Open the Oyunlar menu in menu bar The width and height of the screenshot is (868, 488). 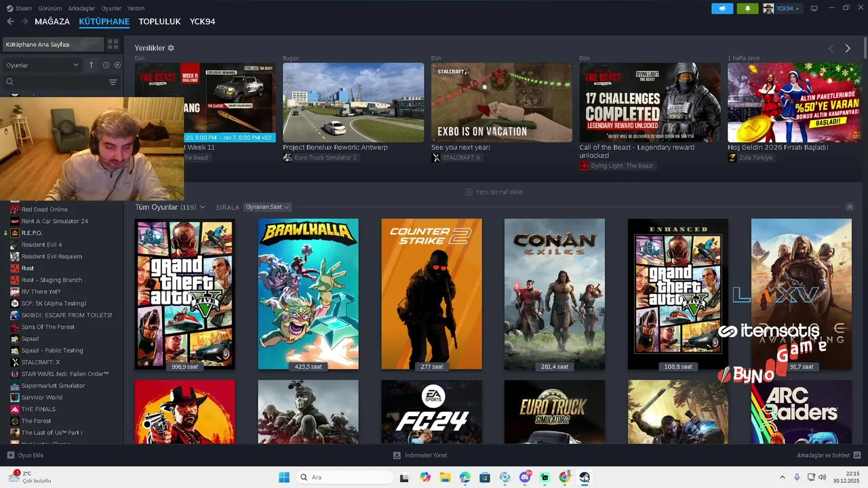click(111, 8)
